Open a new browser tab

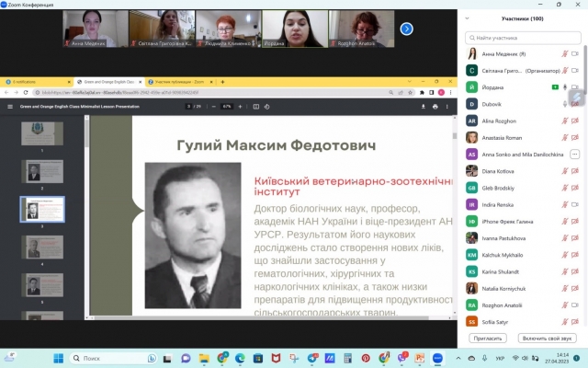[222, 82]
